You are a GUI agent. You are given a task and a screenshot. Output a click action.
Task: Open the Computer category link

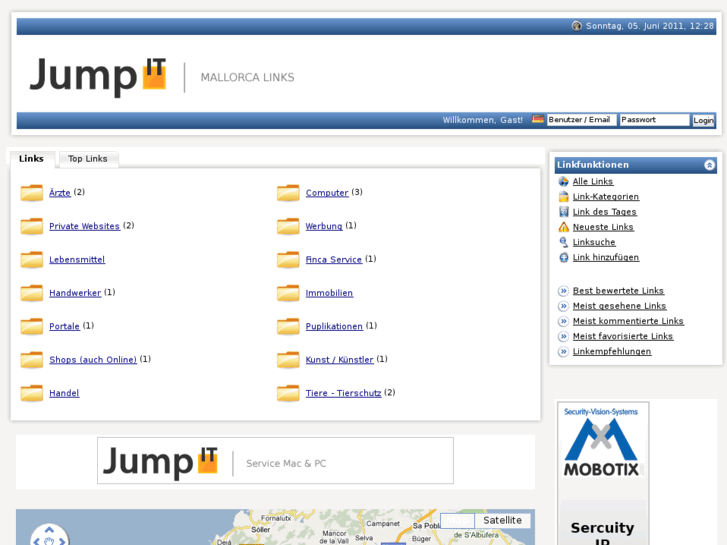click(327, 192)
